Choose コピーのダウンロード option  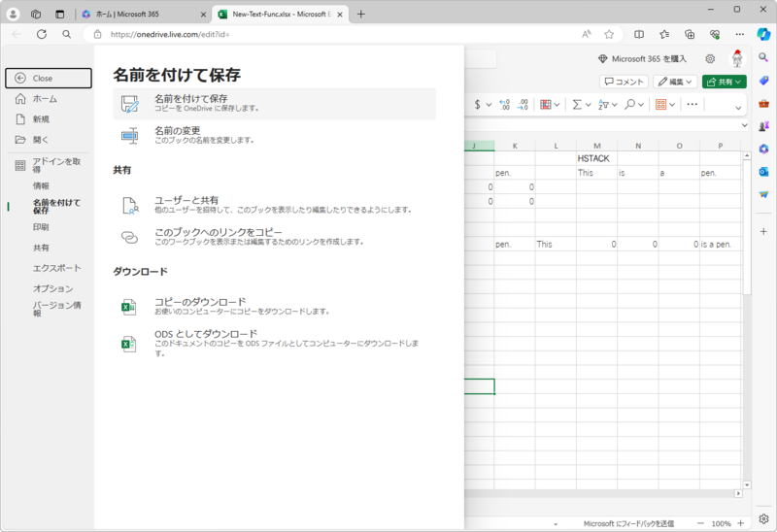(275, 306)
